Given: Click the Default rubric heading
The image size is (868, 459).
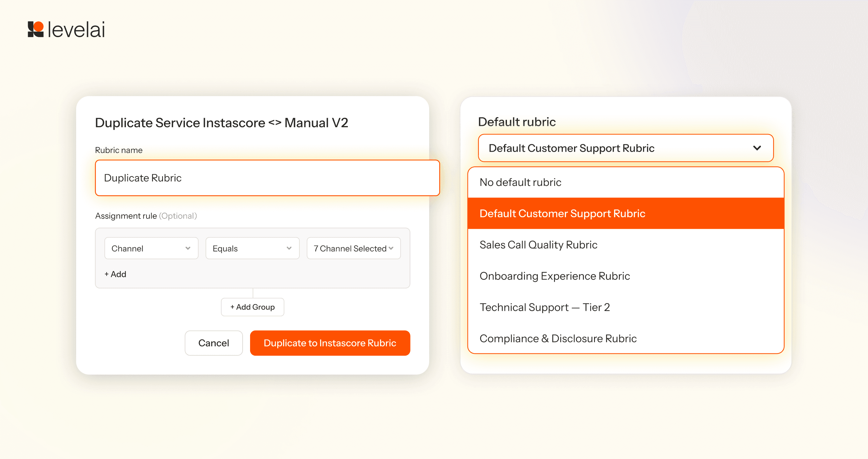Looking at the screenshot, I should [517, 122].
